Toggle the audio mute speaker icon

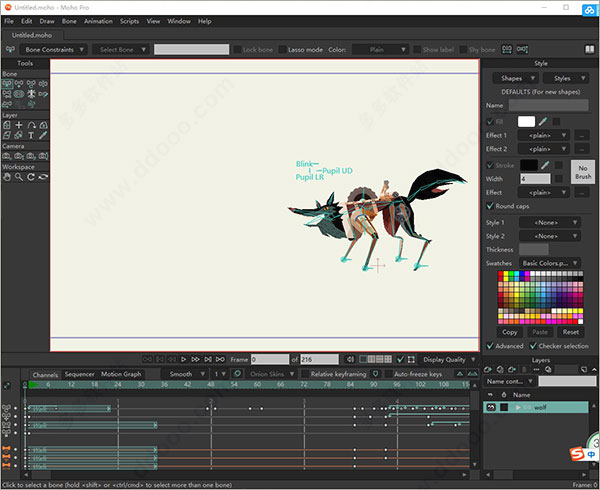tap(350, 359)
